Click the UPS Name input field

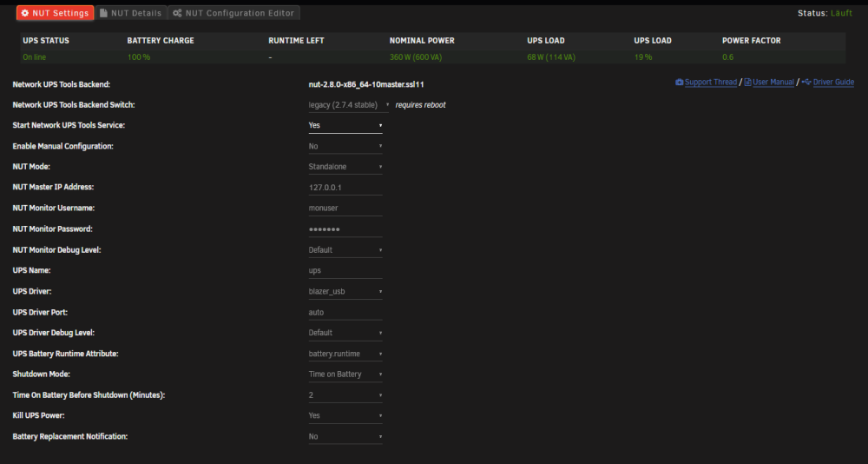pos(345,270)
